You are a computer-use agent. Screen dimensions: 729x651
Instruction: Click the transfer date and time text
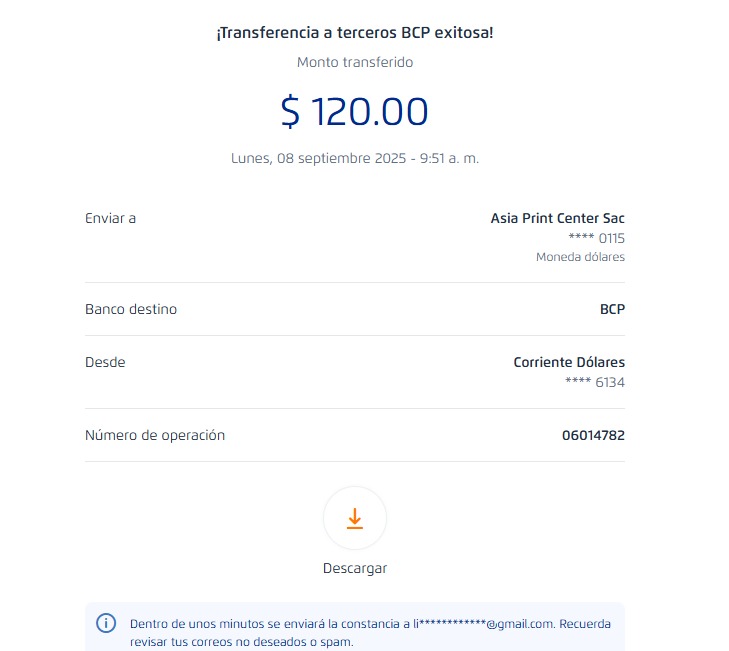pyautogui.click(x=354, y=158)
